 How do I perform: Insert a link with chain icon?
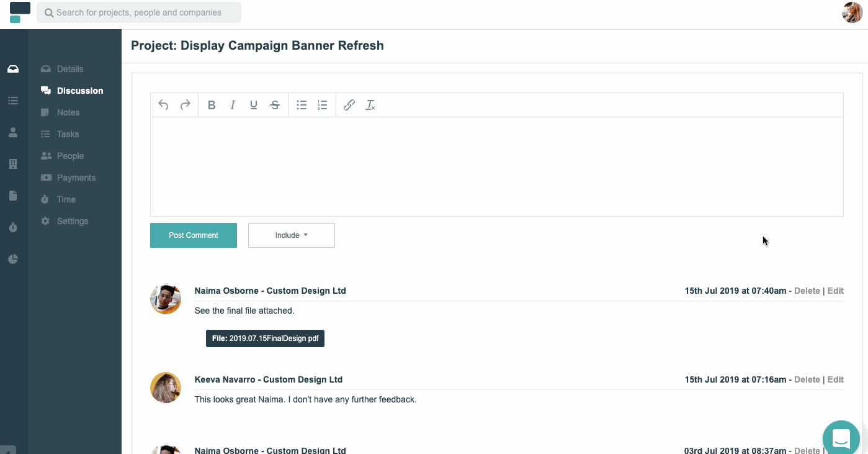click(x=349, y=105)
